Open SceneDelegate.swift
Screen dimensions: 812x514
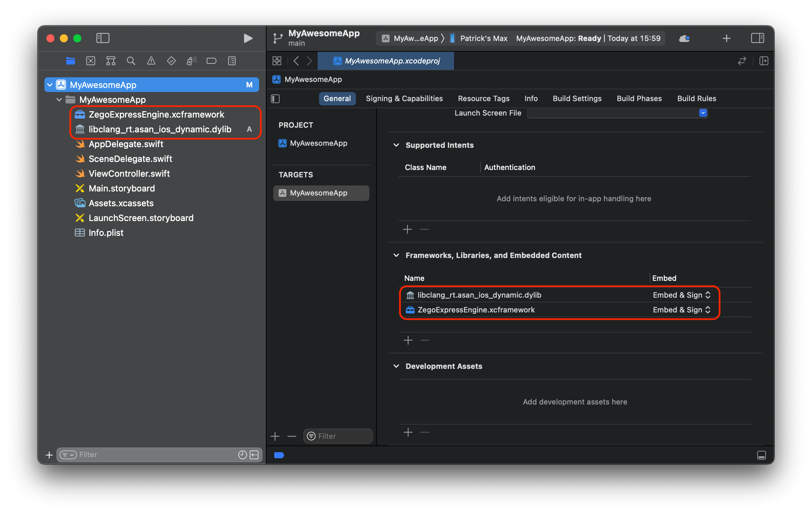130,159
